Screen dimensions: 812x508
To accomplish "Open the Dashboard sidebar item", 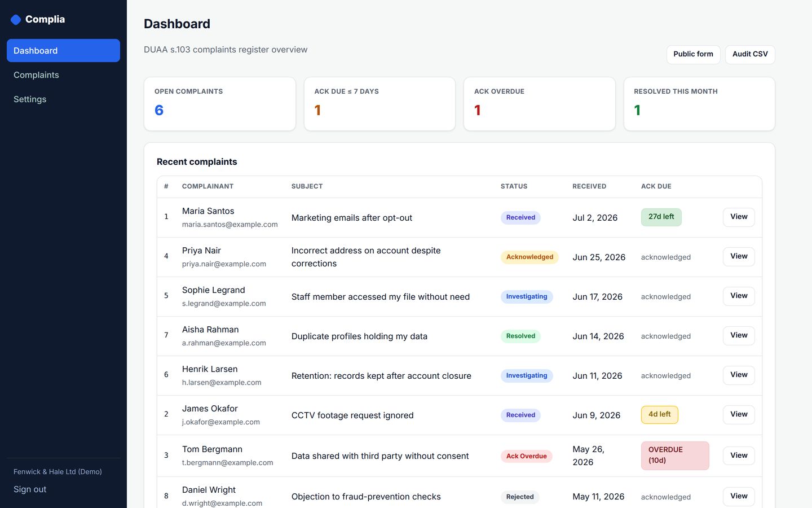I will pyautogui.click(x=63, y=51).
